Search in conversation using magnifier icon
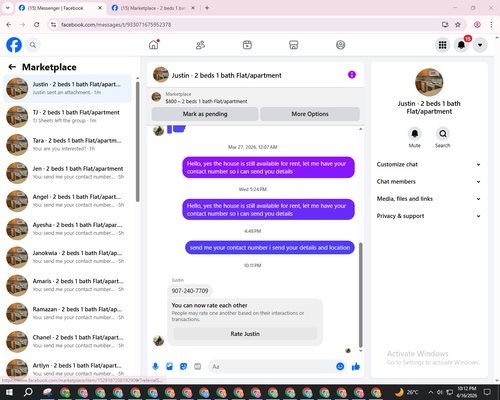 coord(443,134)
